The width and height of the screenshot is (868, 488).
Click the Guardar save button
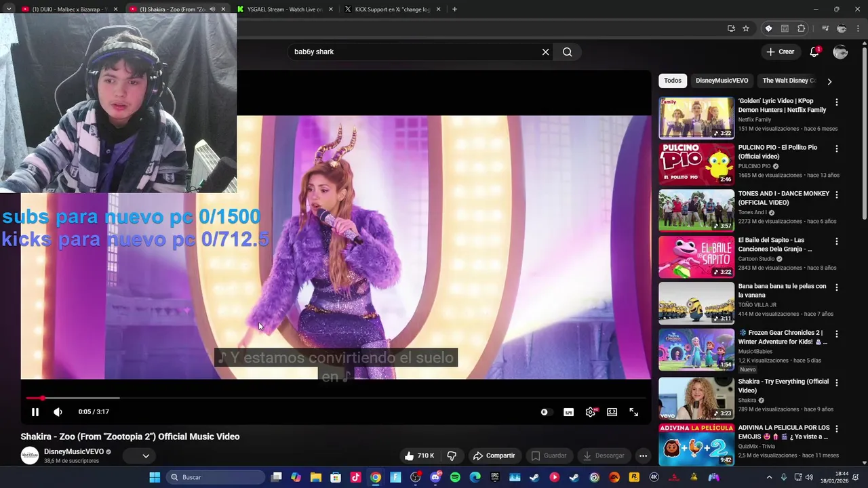[x=549, y=455]
